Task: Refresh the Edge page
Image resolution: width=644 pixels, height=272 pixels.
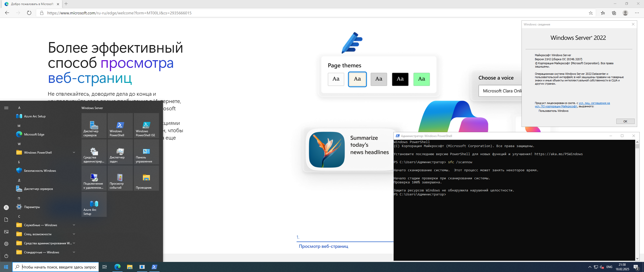Action: 29,13
